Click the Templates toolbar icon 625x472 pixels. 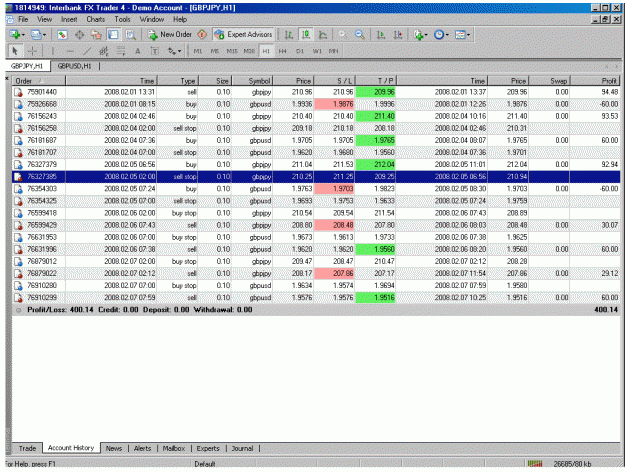coord(460,35)
